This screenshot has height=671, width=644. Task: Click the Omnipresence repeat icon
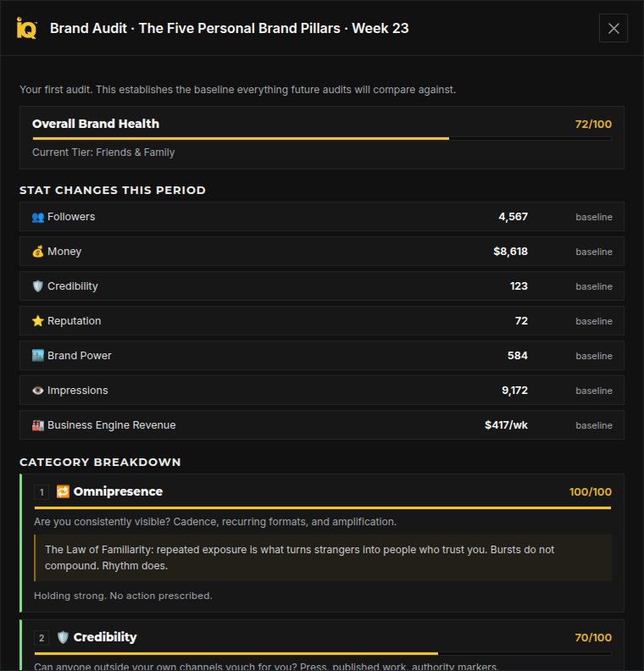coord(63,491)
